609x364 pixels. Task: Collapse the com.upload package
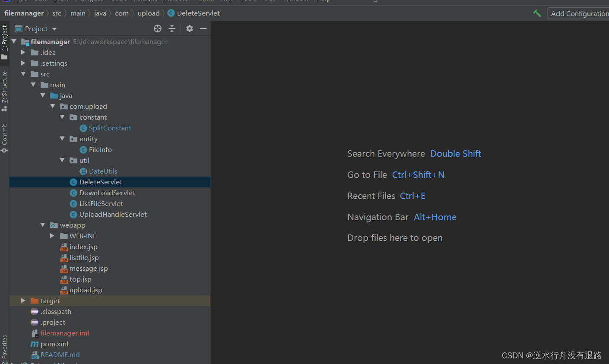[53, 106]
